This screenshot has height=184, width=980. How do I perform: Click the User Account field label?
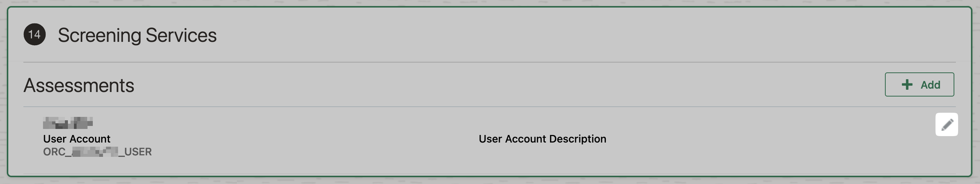pyautogui.click(x=77, y=139)
